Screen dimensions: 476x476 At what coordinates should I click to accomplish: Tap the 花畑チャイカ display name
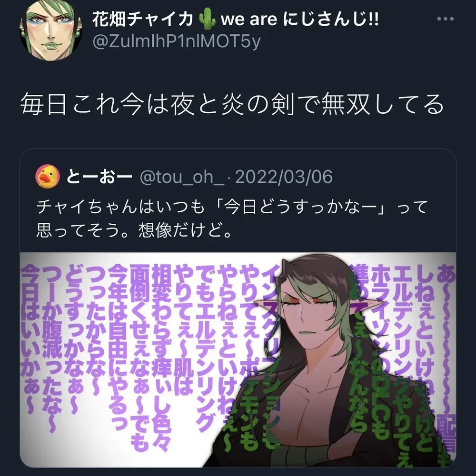tap(142, 19)
